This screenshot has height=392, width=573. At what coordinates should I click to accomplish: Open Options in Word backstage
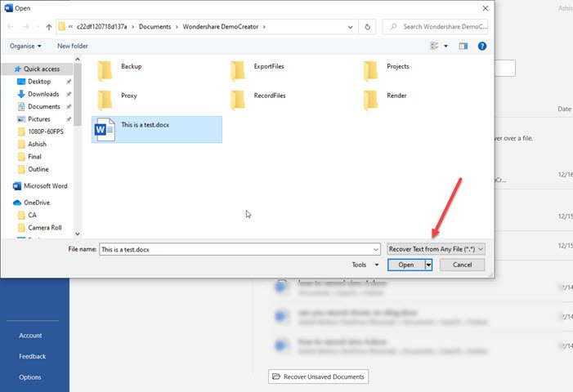(30, 377)
